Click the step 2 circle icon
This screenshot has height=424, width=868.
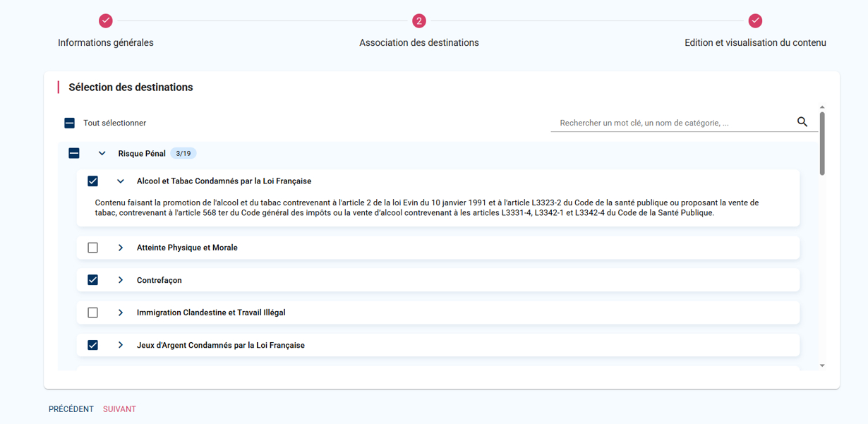point(419,21)
